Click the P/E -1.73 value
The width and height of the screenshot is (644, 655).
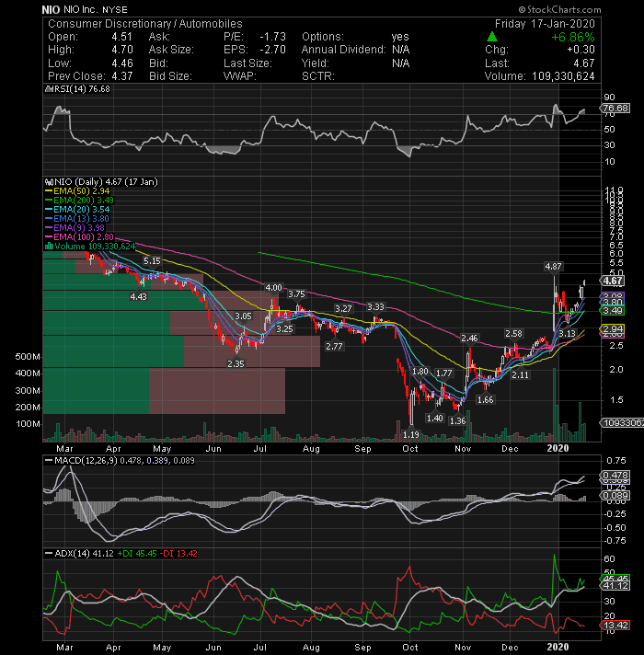272,37
